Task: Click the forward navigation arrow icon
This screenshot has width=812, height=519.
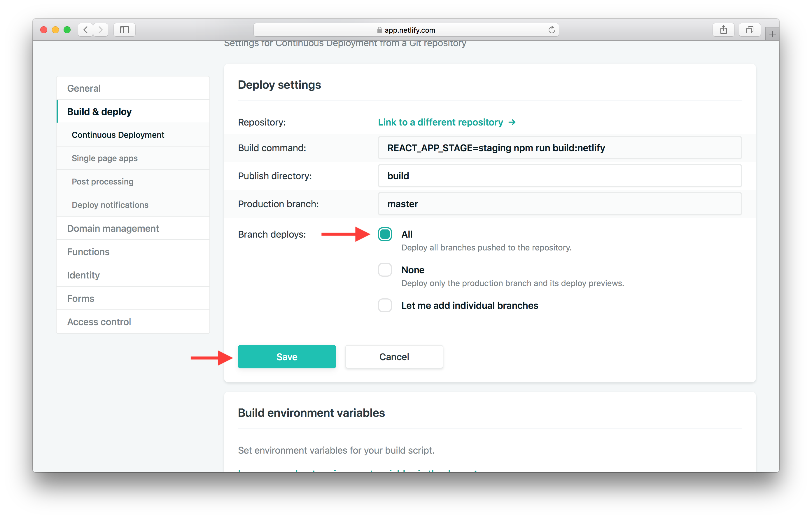Action: [101, 29]
